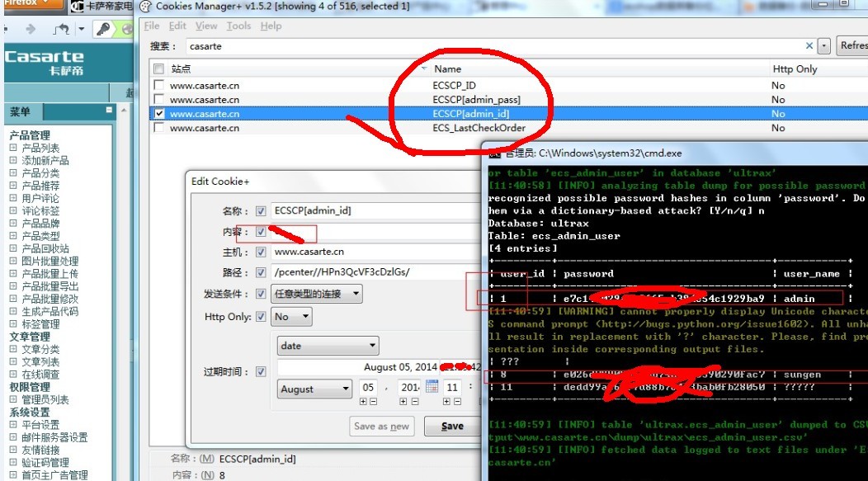Open 管理员列表 in the admin menu
Viewport: 868px width, 481px height.
(x=45, y=399)
